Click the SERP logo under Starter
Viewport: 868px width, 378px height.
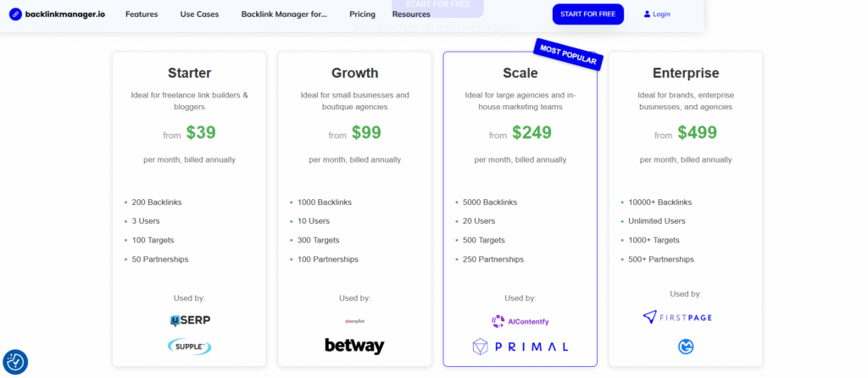pyautogui.click(x=190, y=320)
